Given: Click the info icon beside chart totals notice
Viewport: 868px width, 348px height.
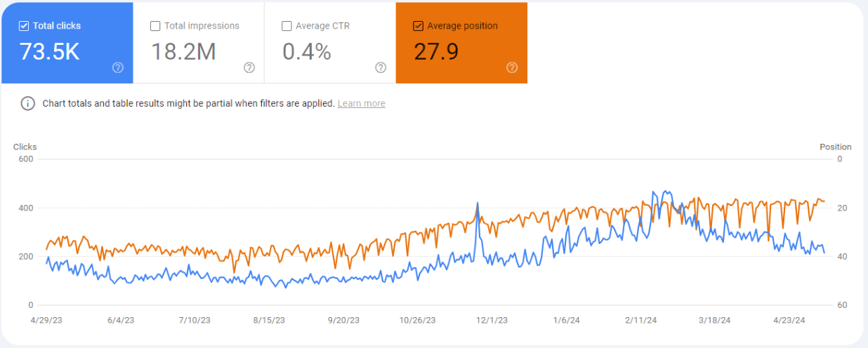Looking at the screenshot, I should coord(27,104).
